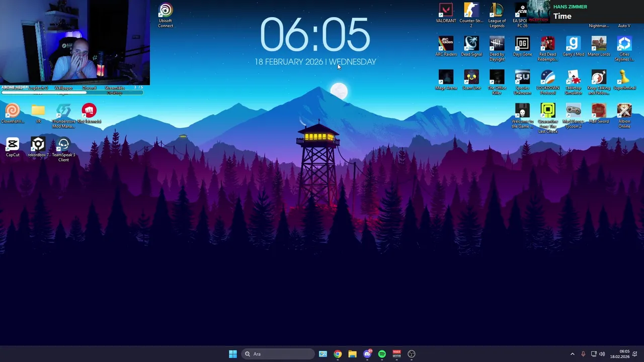
Task: Click the microphone icon in system tray
Action: [583, 354]
